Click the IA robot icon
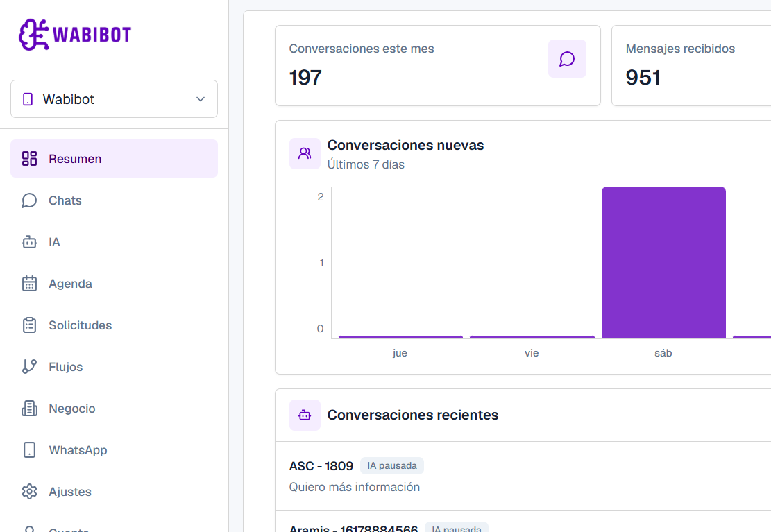 pos(30,242)
